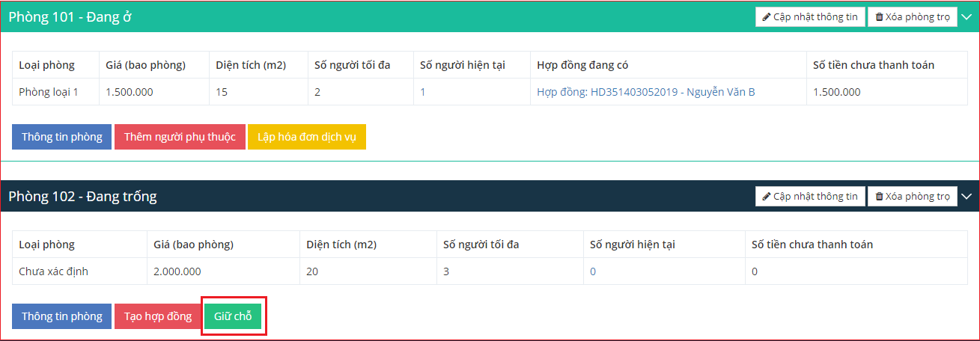Image resolution: width=980 pixels, height=341 pixels.
Task: Collapse the Phòng 101 panel with chevron
Action: (x=967, y=16)
